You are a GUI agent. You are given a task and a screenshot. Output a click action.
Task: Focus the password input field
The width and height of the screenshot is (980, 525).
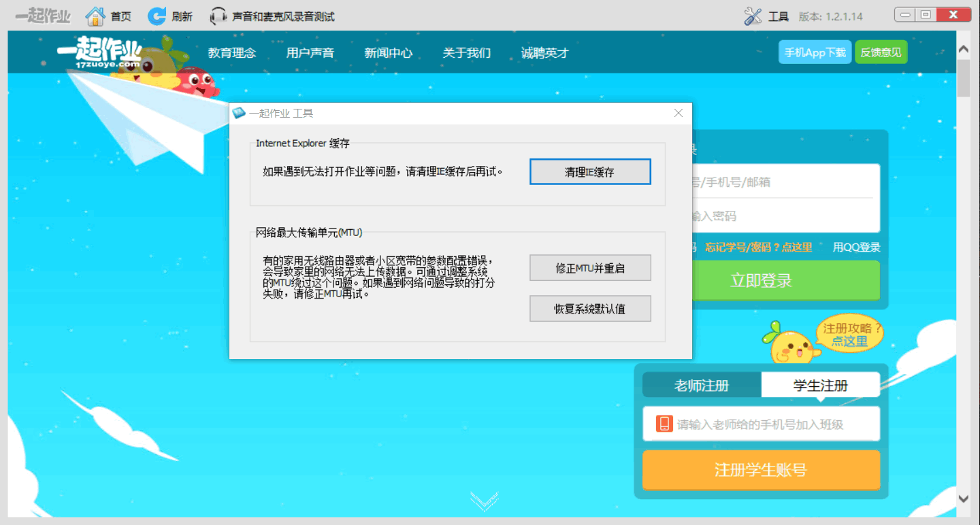(786, 216)
